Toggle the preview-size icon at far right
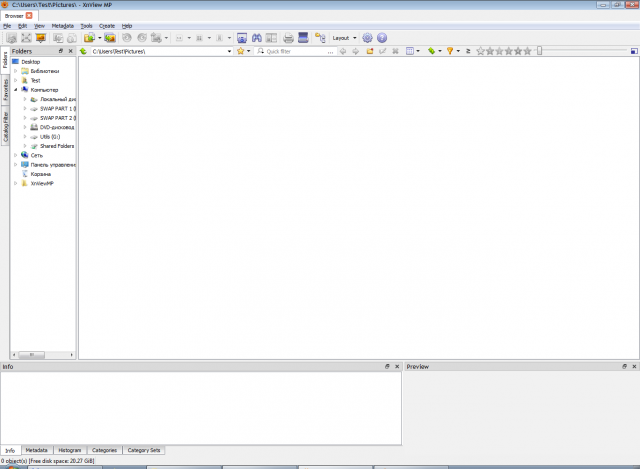 [634, 51]
